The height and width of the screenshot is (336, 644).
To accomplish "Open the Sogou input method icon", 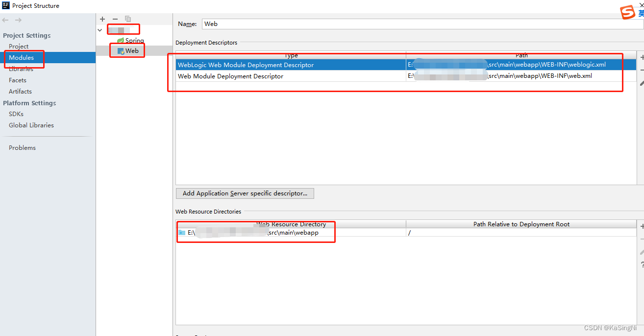I will [x=629, y=12].
